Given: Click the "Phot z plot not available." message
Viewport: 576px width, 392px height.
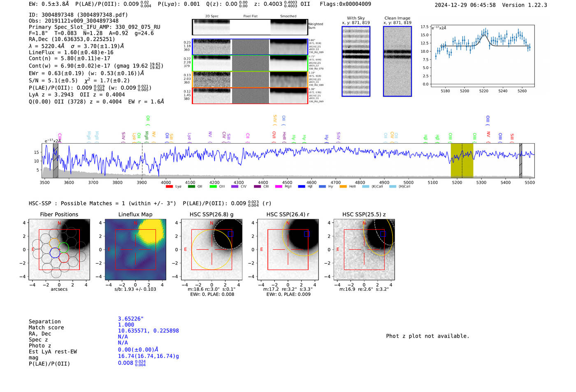Looking at the screenshot, I should click(x=427, y=336).
